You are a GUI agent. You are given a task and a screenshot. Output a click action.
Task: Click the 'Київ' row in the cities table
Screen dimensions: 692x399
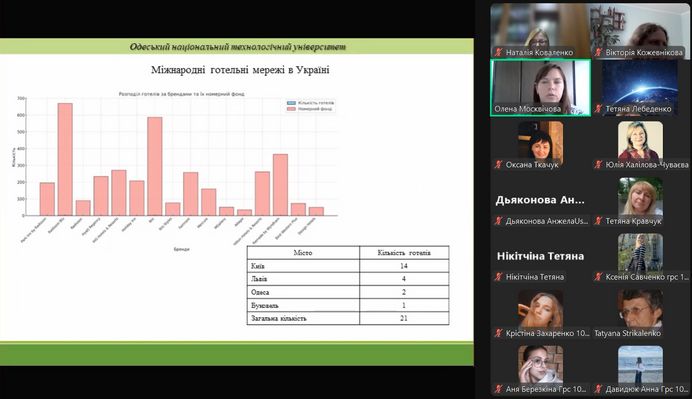click(x=348, y=266)
